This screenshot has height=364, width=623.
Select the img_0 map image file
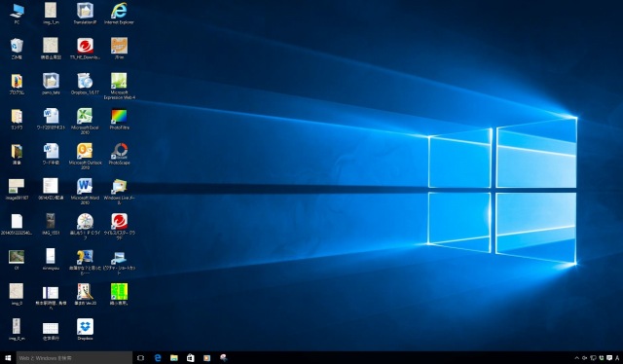click(x=17, y=295)
